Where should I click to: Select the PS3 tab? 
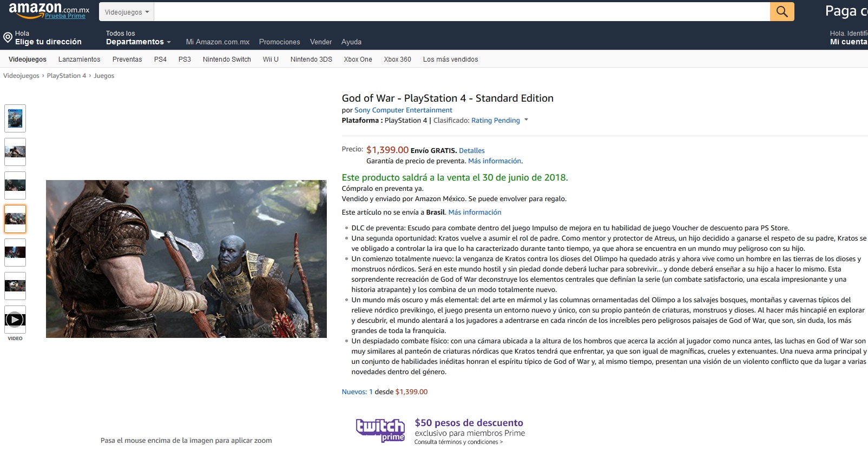pos(185,59)
